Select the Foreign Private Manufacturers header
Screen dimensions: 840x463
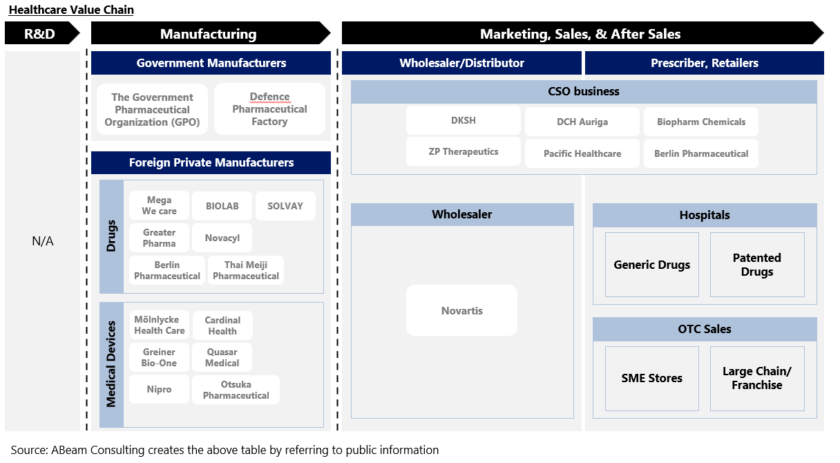(211, 162)
